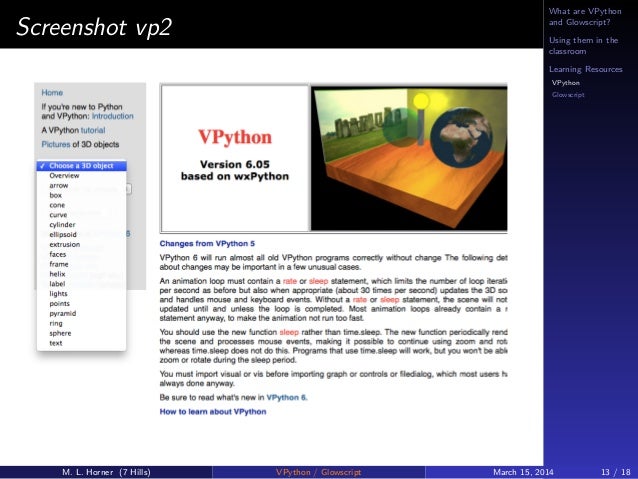Screen dimensions: 638x479
Task: Follow the VPython tutorial link
Action: coord(93,130)
